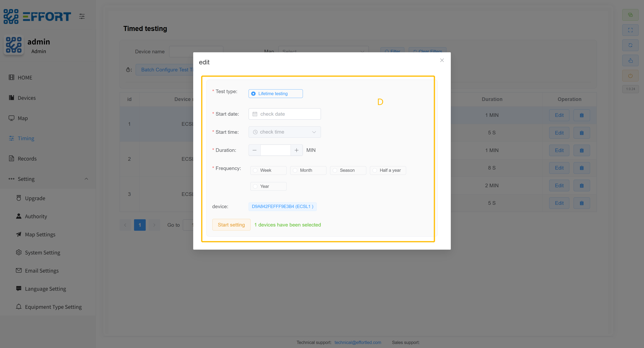Click the sidebar collapse sliders icon
This screenshot has height=348, width=644.
pyautogui.click(x=82, y=16)
